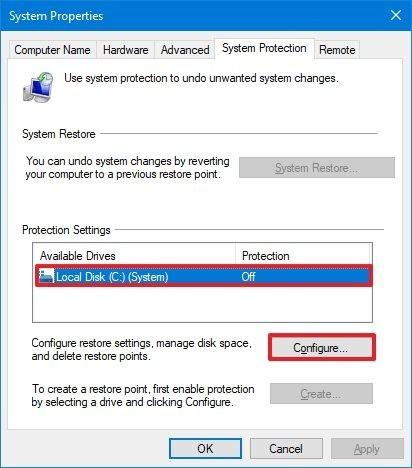
Task: Click the Configure... button
Action: click(x=322, y=348)
